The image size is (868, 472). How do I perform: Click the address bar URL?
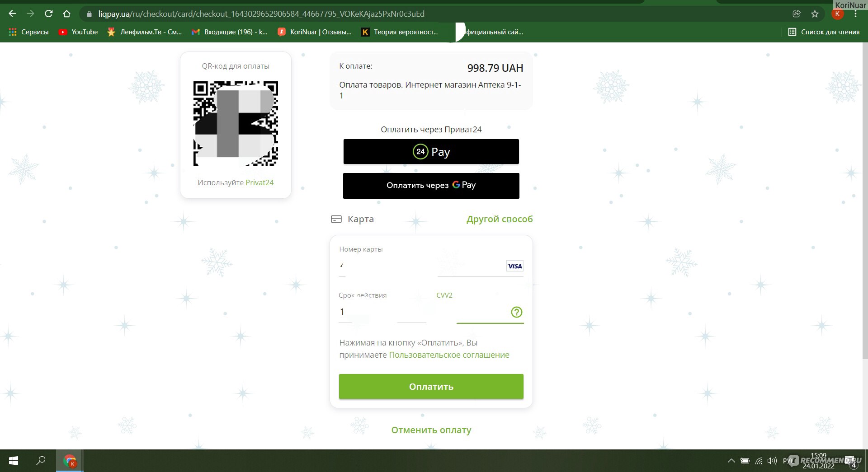(x=261, y=14)
